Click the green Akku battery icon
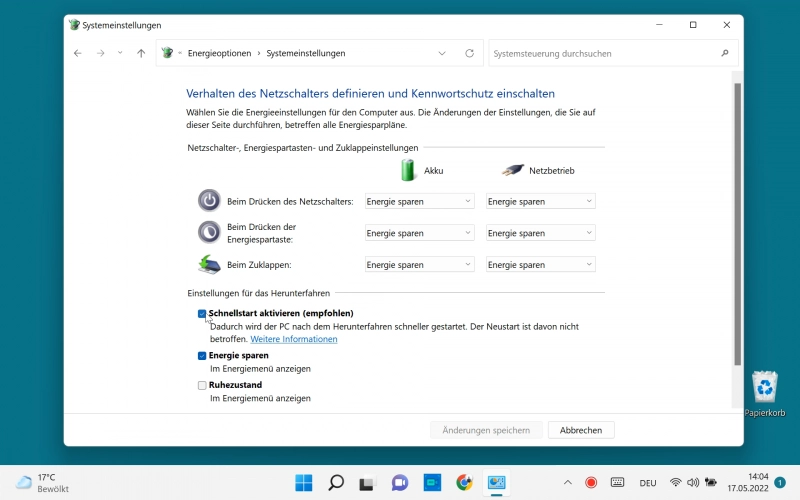The image size is (800, 500). [x=408, y=170]
